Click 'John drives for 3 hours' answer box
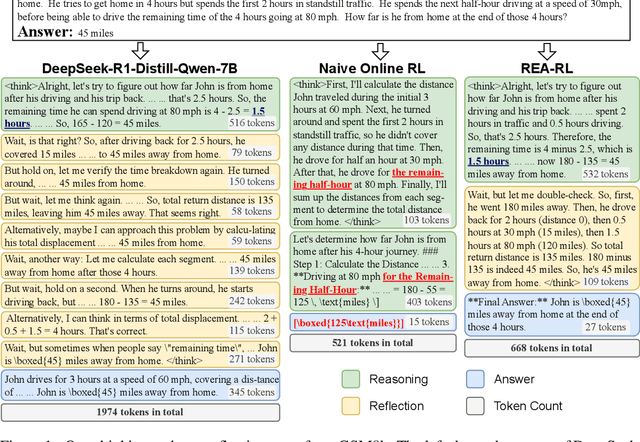640x442 pixels. tap(140, 386)
